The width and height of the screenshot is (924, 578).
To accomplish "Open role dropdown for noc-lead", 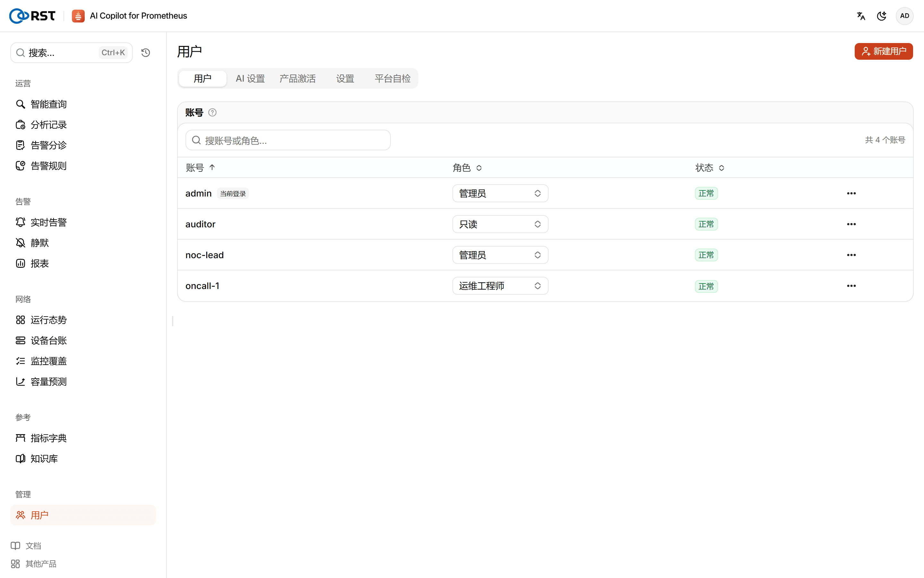I will [500, 255].
